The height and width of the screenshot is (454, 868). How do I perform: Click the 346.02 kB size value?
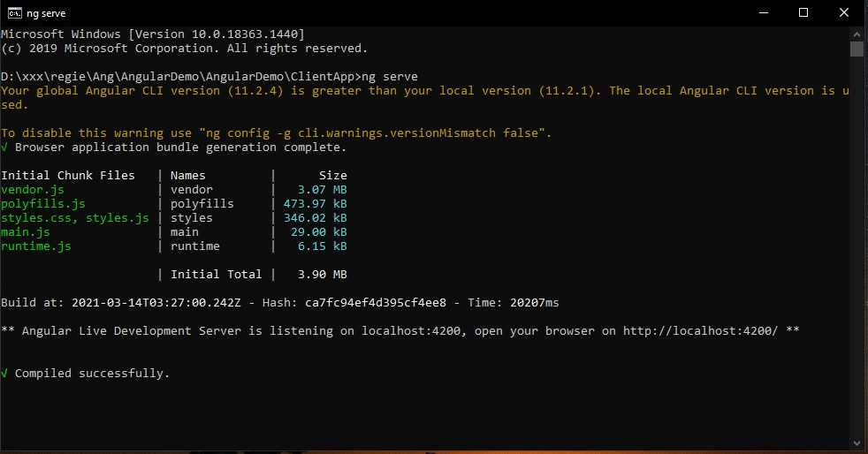pyautogui.click(x=315, y=218)
